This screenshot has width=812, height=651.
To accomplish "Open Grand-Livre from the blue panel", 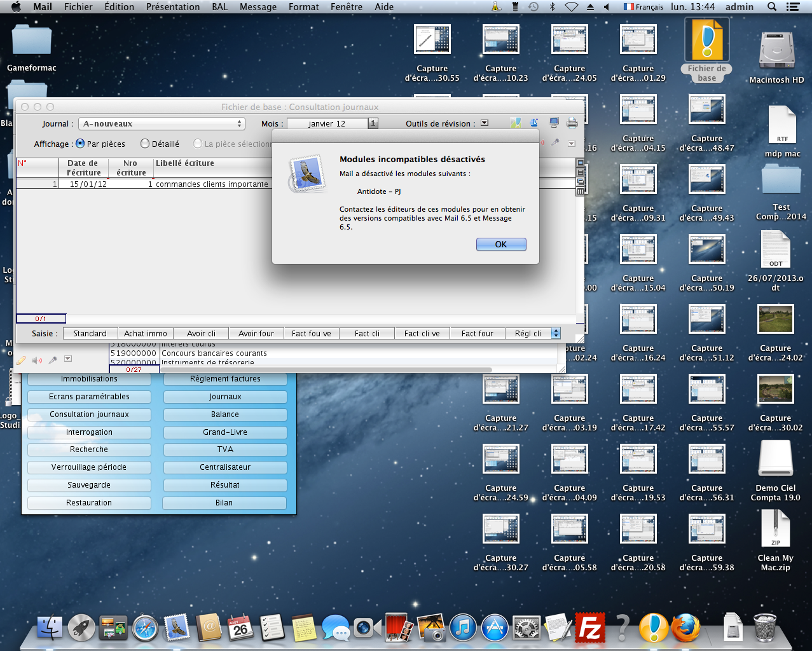I will pyautogui.click(x=225, y=432).
